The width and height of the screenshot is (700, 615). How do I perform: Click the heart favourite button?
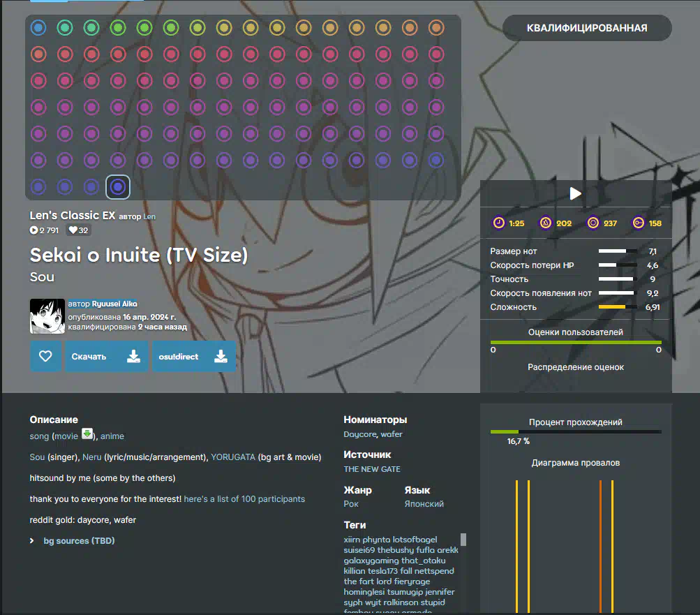pyautogui.click(x=45, y=356)
